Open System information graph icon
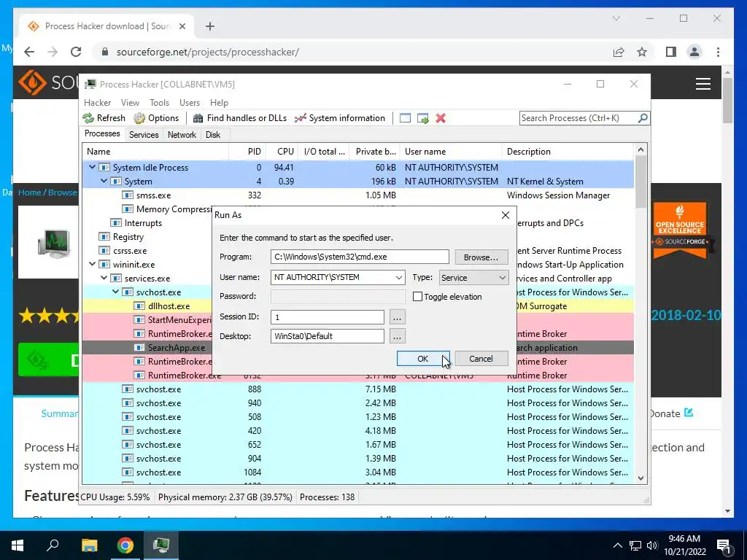 (x=300, y=118)
